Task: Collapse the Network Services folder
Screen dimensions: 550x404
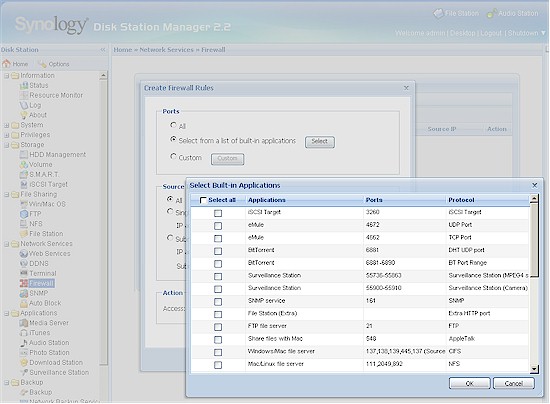Action: (x=7, y=243)
